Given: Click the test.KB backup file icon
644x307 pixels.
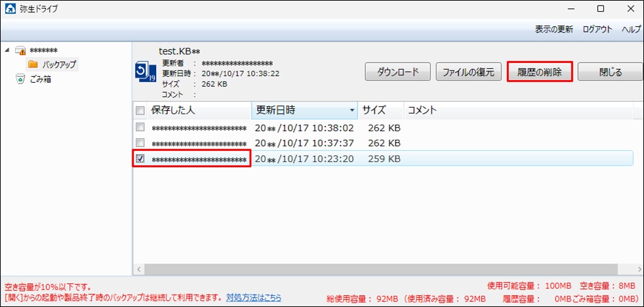Looking at the screenshot, I should pyautogui.click(x=145, y=72).
